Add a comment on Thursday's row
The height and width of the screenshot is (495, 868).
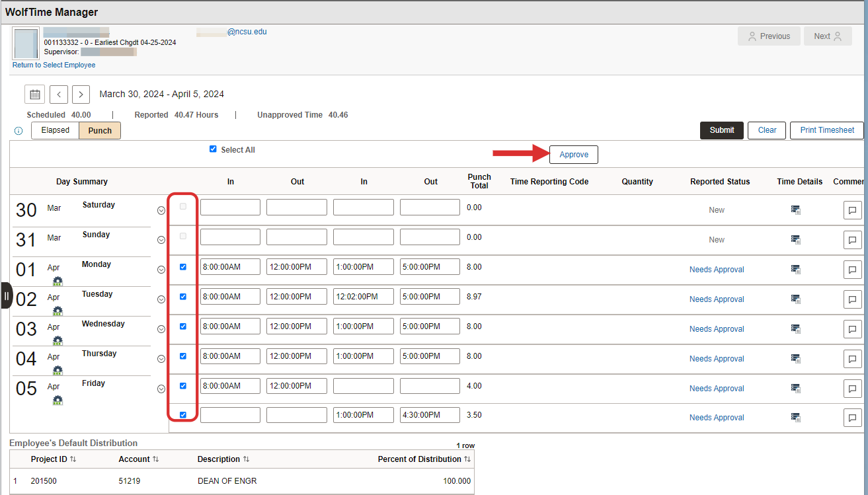pos(852,359)
